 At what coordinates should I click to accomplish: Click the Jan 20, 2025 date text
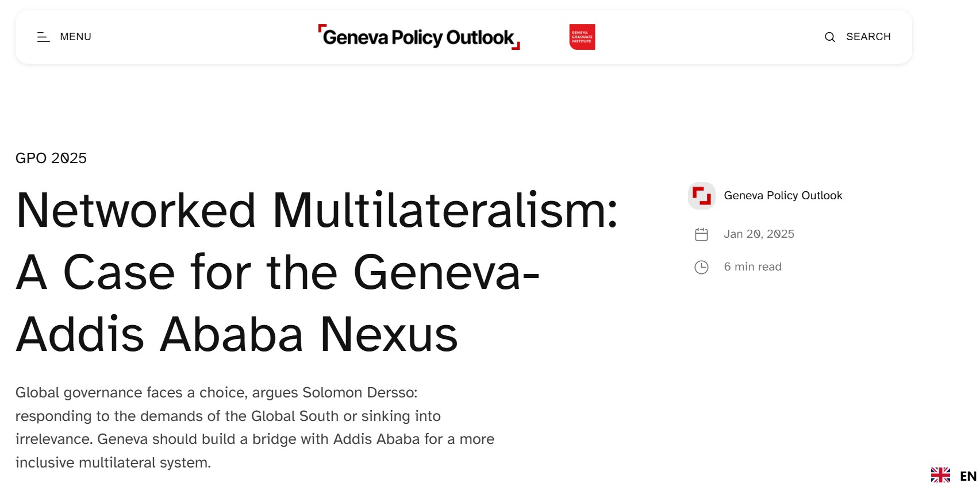point(759,234)
